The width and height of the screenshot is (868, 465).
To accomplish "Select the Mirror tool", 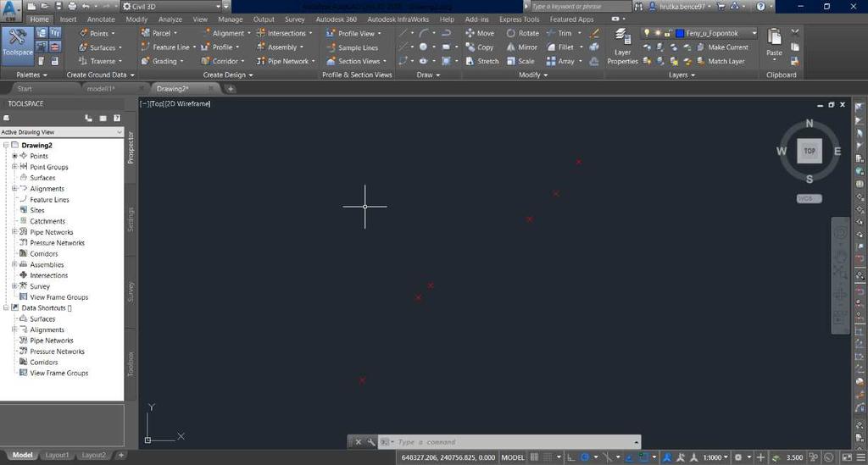I will (521, 47).
